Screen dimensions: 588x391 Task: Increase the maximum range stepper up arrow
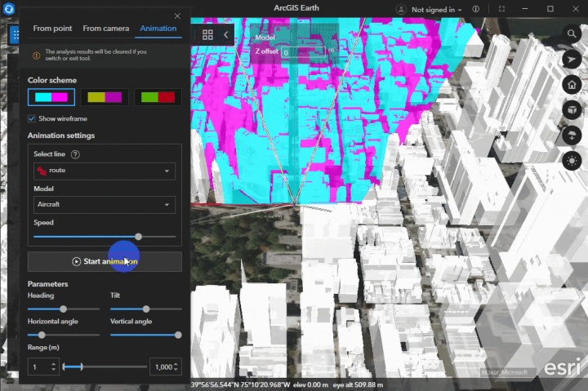point(176,363)
